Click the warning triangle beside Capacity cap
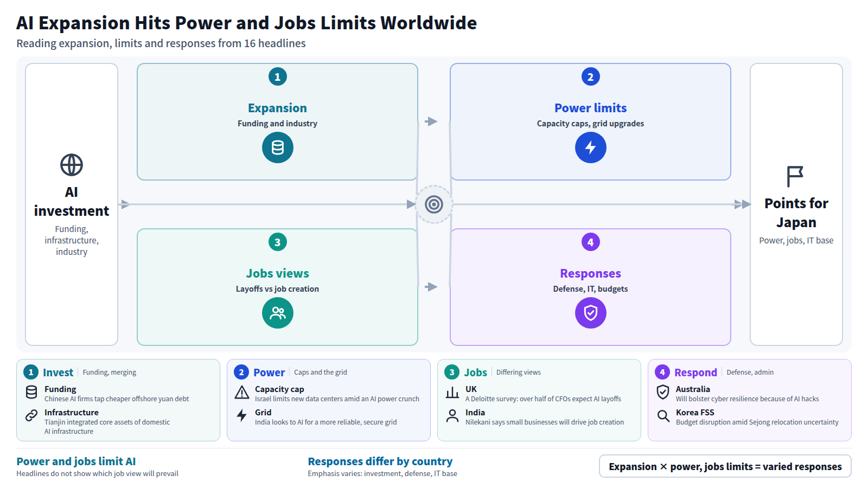This screenshot has height=488, width=868. (x=242, y=392)
